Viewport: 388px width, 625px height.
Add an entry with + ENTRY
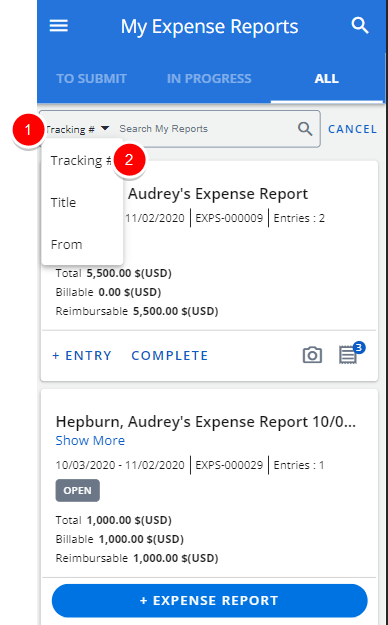coord(82,355)
